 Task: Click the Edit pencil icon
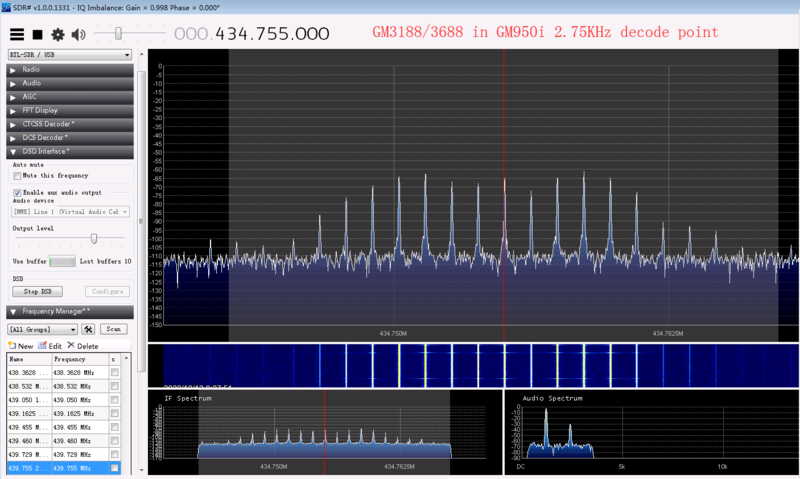[42, 345]
